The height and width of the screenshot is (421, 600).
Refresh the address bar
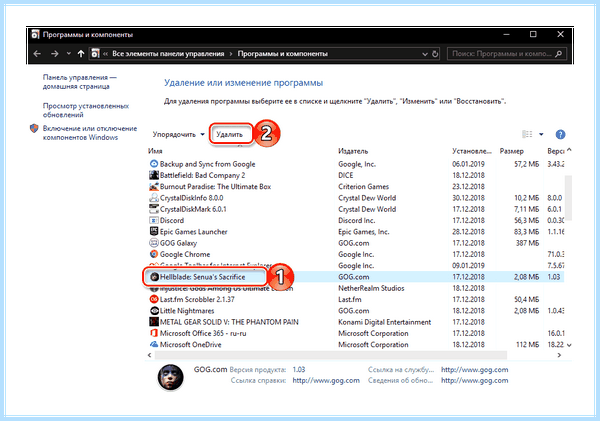[435, 54]
